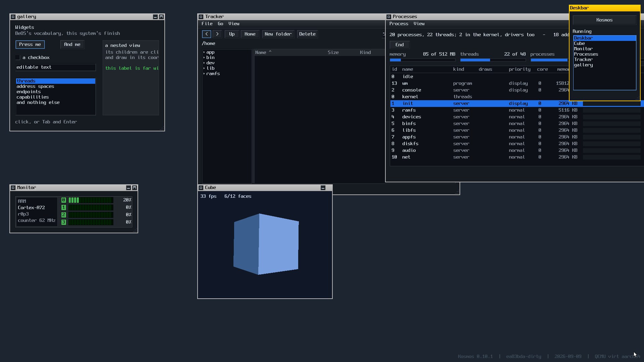Minimize the Cube window
This screenshot has width=644, height=362.
pyautogui.click(x=323, y=188)
